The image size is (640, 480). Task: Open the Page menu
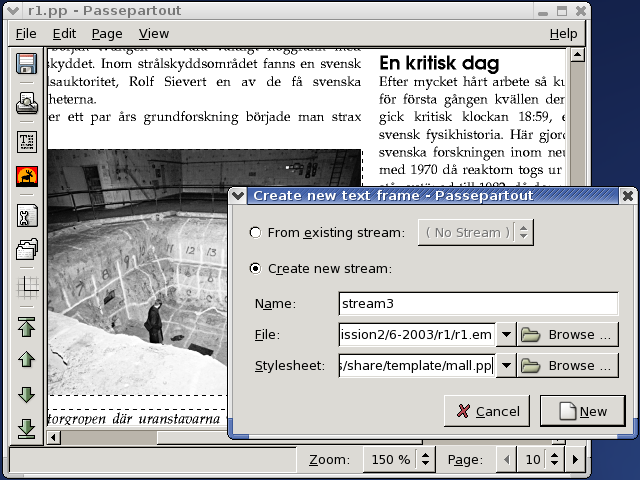[106, 33]
